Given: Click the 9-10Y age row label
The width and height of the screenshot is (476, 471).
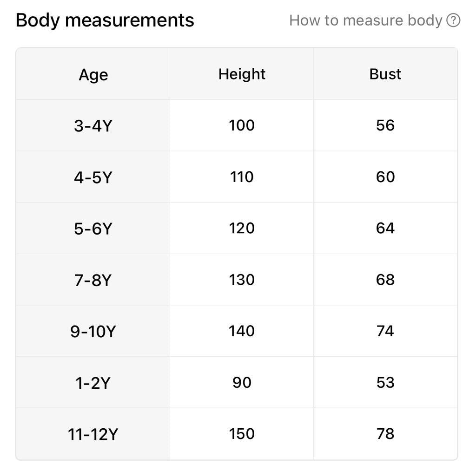Looking at the screenshot, I should click(x=93, y=331).
